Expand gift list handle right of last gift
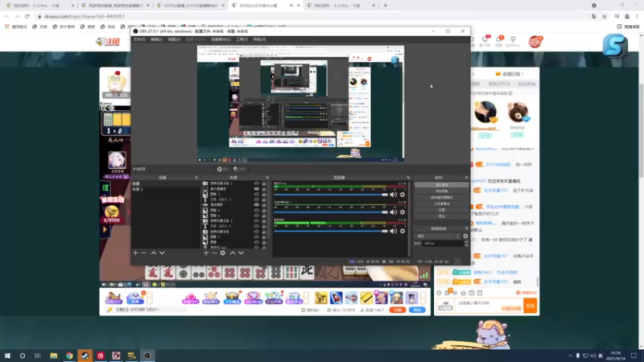644x362 pixels. [423, 298]
